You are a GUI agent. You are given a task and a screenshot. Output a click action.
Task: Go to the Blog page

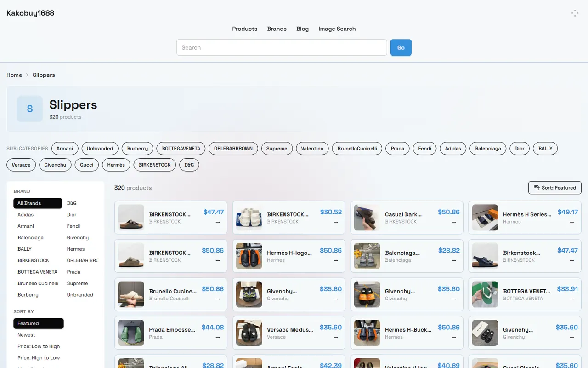point(303,29)
